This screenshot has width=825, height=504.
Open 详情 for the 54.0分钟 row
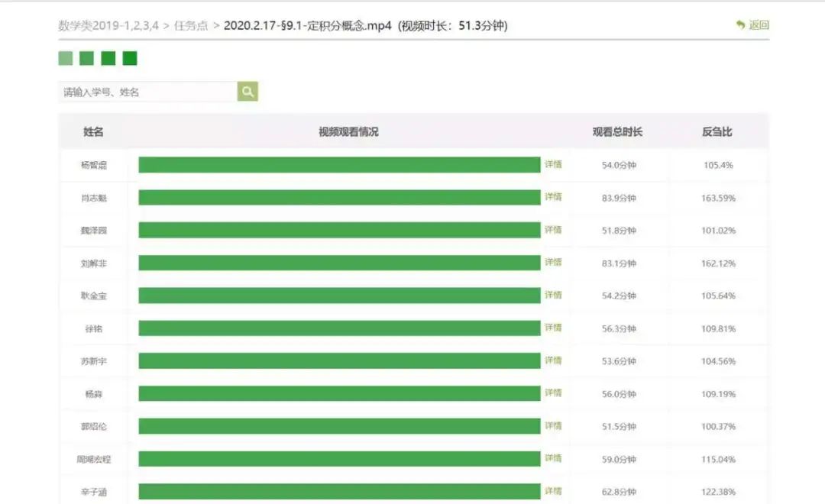553,164
